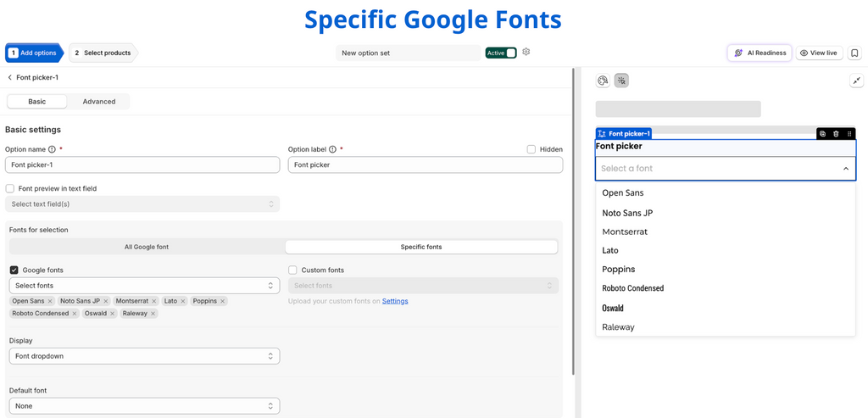Viewport: 868px width, 418px height.
Task: Choose Oswald in the font list
Action: [726, 308]
